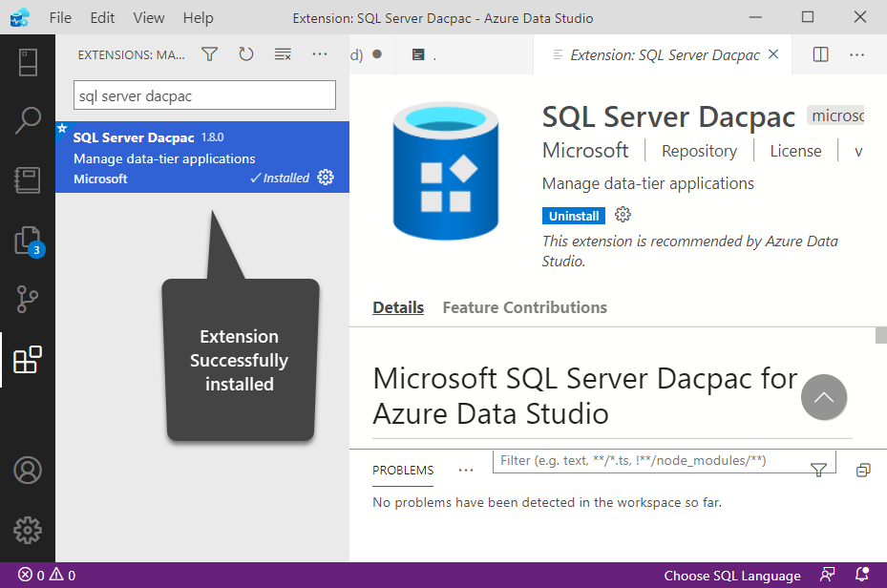Image resolution: width=887 pixels, height=588 pixels.
Task: Split the editor to the right
Action: [x=820, y=54]
